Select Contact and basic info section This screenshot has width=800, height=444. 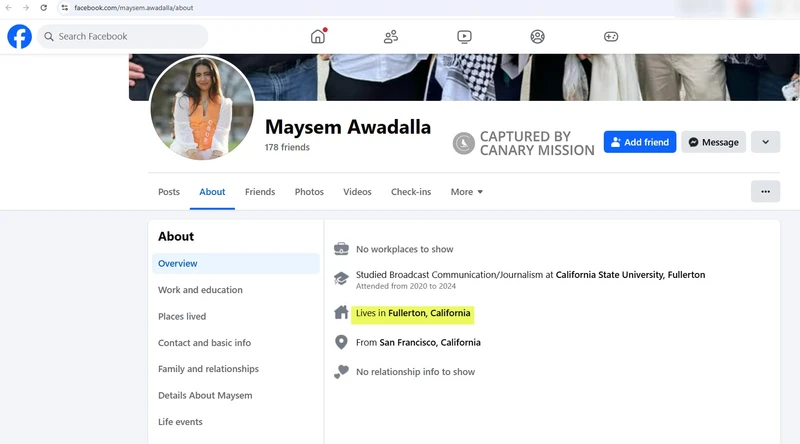point(204,343)
